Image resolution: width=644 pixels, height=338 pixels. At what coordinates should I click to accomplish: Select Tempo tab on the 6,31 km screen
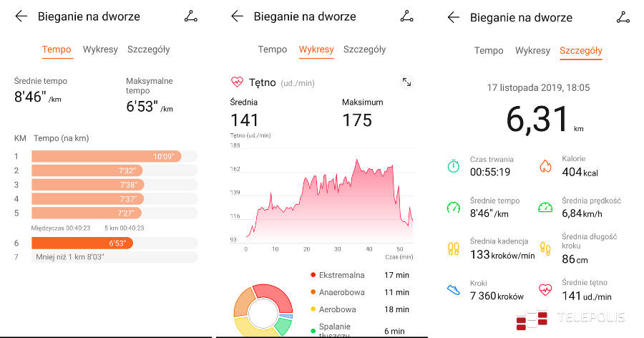click(x=489, y=51)
